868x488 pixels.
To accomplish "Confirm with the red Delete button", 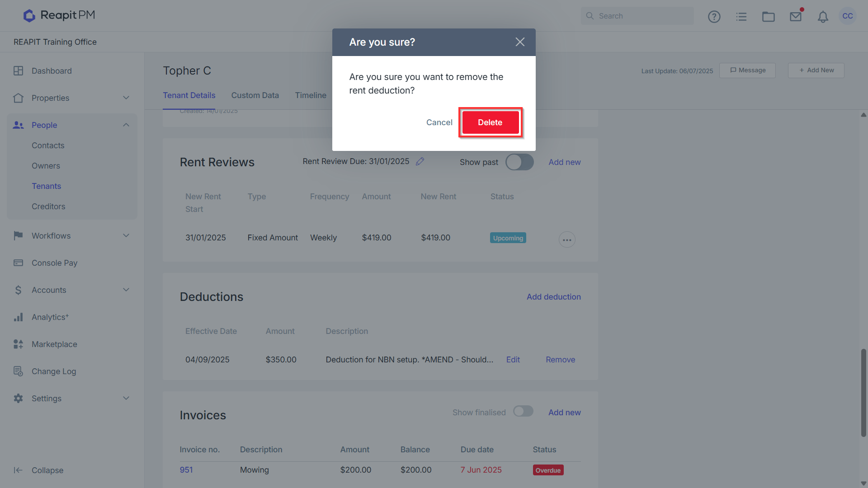I will 490,122.
